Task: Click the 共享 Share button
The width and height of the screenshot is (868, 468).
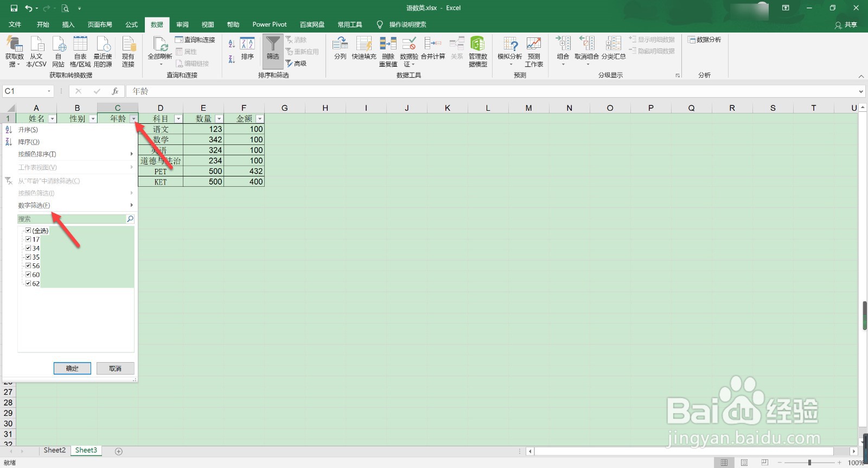Action: (x=846, y=24)
